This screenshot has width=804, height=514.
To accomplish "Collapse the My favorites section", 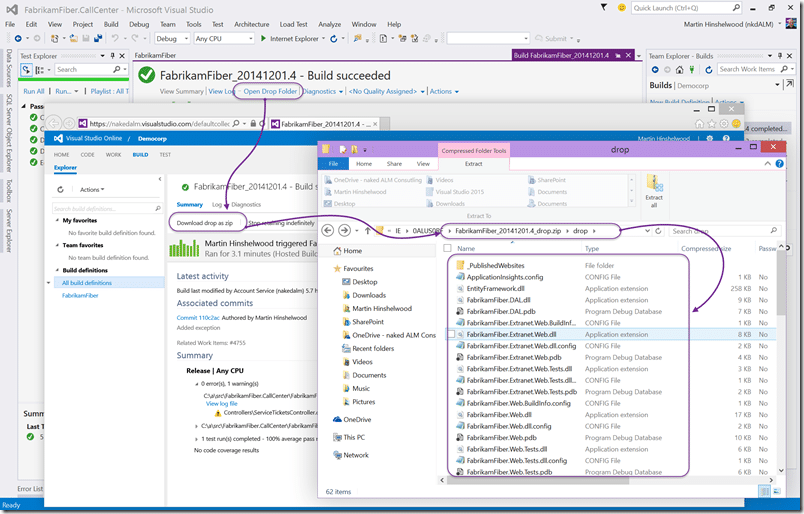I will tap(57, 220).
